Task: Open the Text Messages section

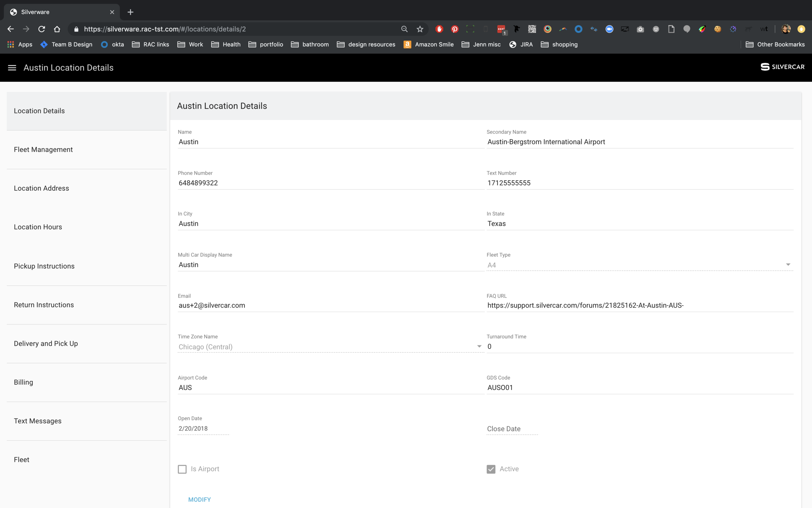Action: (87, 421)
